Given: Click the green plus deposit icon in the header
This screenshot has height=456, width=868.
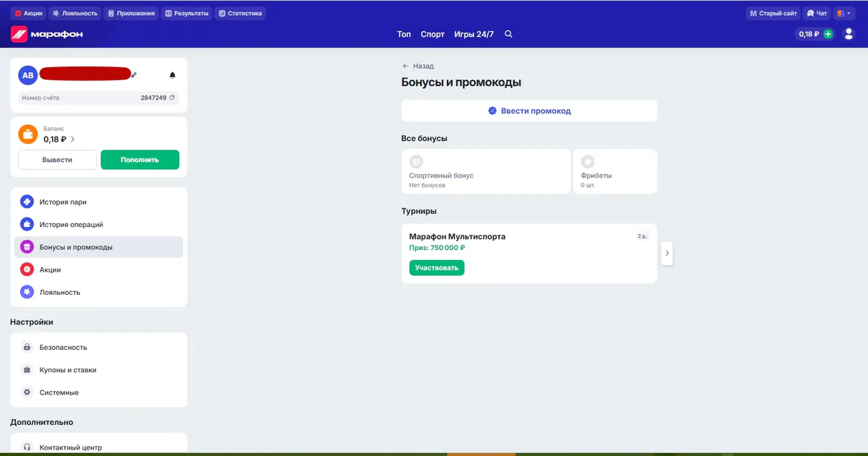Looking at the screenshot, I should tap(828, 34).
